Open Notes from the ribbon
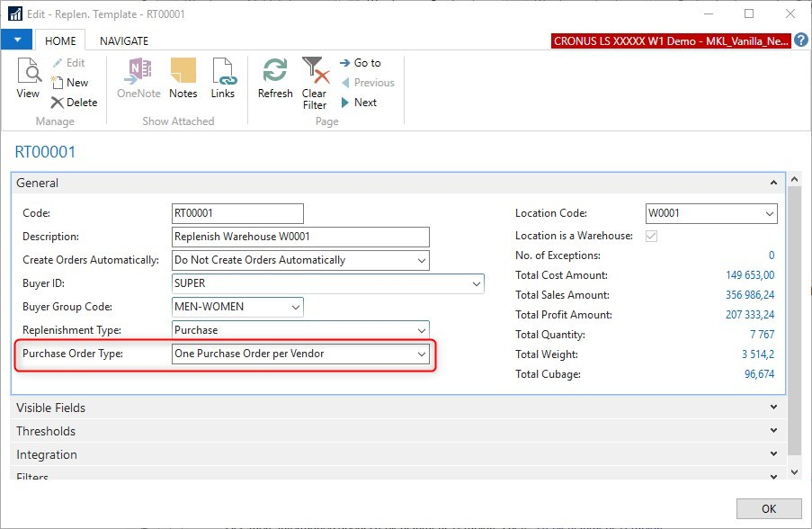Viewport: 812px width, 529px height. coord(183,79)
